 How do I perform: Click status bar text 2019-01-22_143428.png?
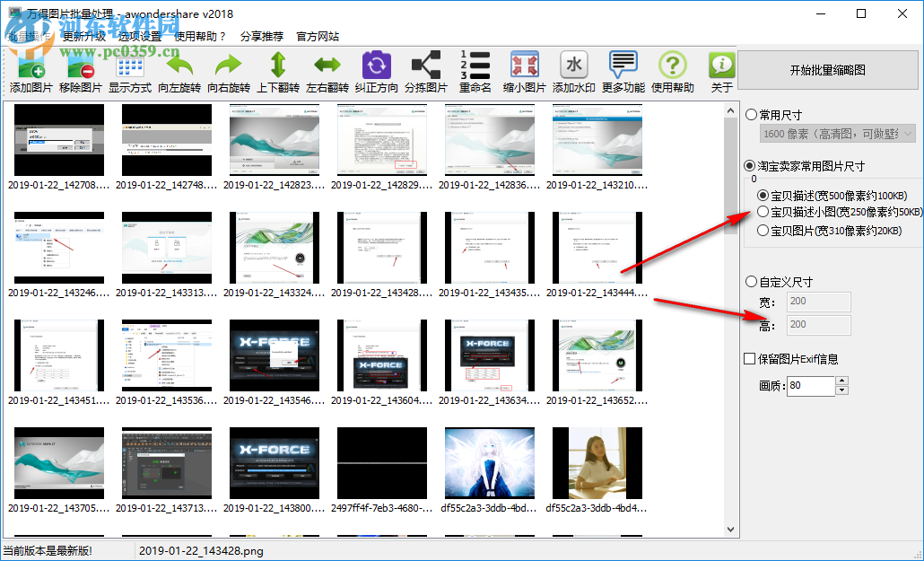point(201,551)
